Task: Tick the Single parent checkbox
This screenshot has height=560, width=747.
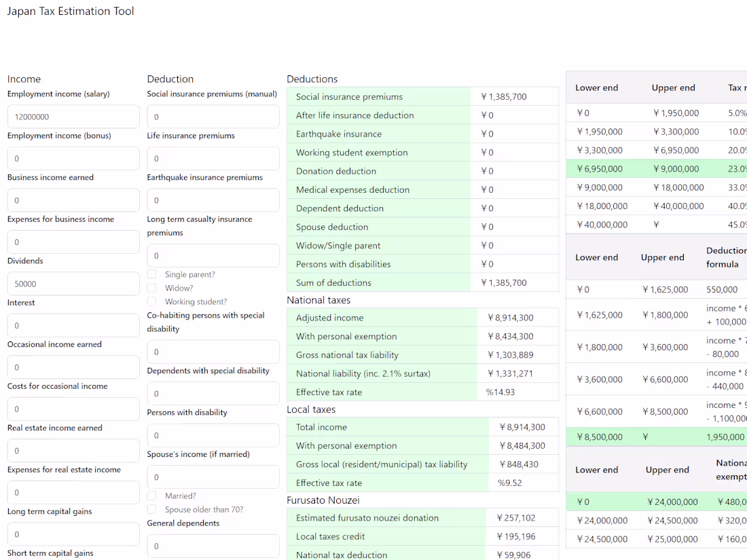Action: click(x=153, y=275)
